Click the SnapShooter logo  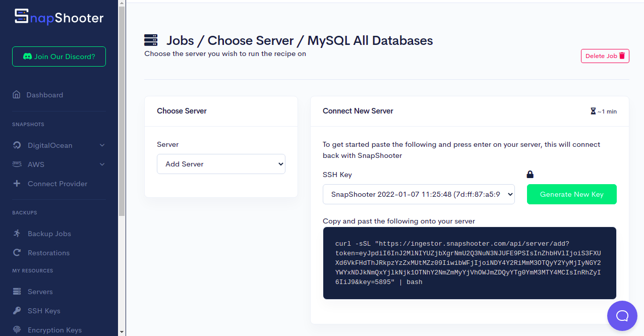59,18
